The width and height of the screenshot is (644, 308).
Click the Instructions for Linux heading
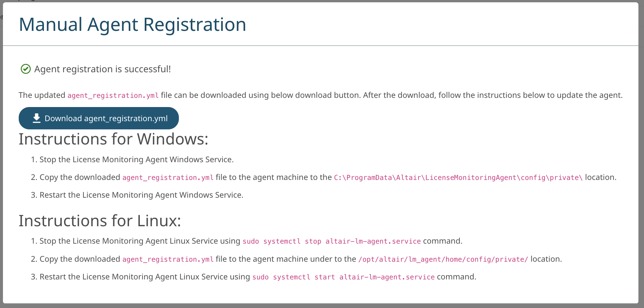point(99,221)
